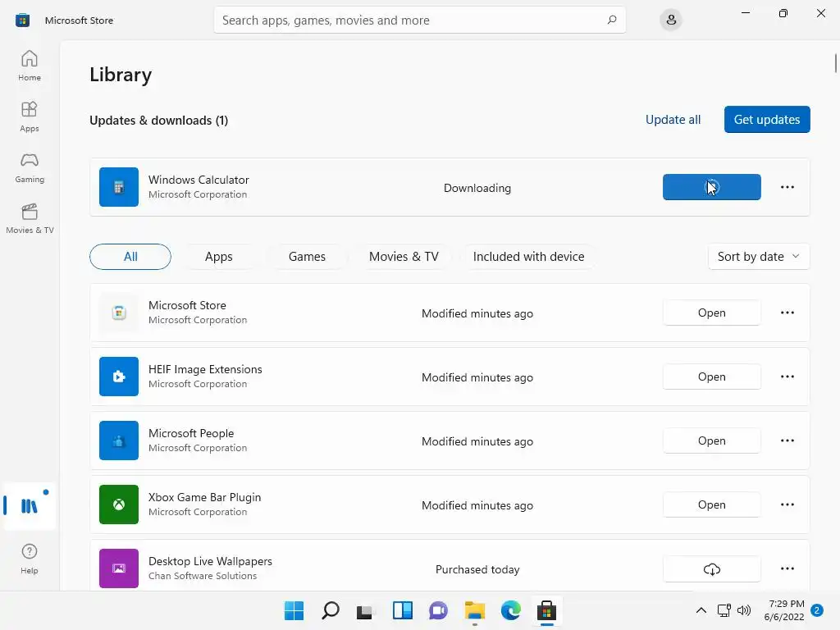The height and width of the screenshot is (630, 840).
Task: Filter library by Apps
Action: click(218, 257)
